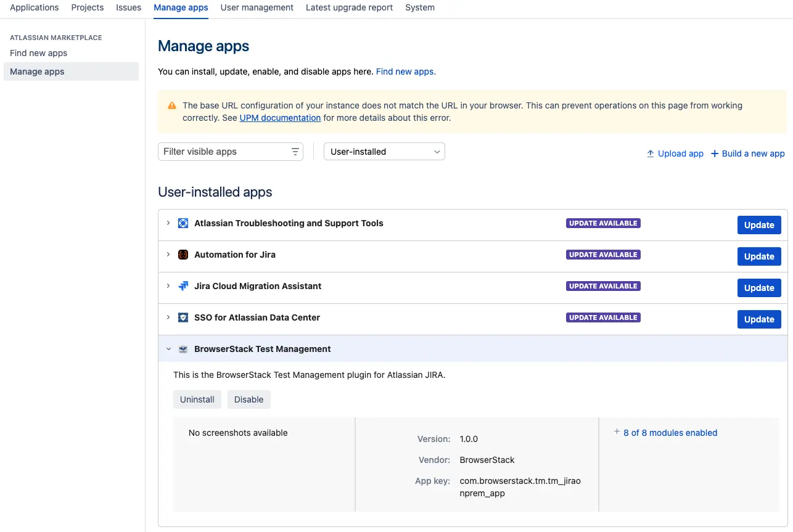The image size is (793, 532).
Task: Uninstall the BrowserStack Test Management app
Action: (x=197, y=399)
